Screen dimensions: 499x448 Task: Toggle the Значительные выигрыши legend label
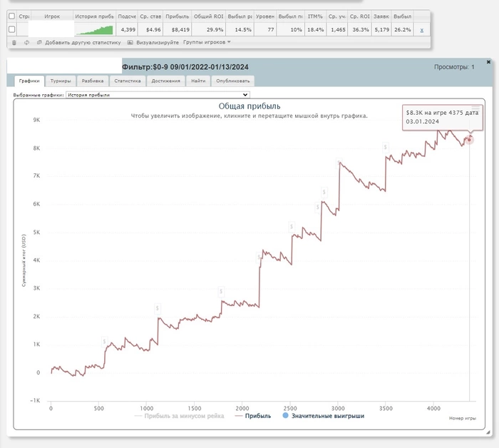328,416
